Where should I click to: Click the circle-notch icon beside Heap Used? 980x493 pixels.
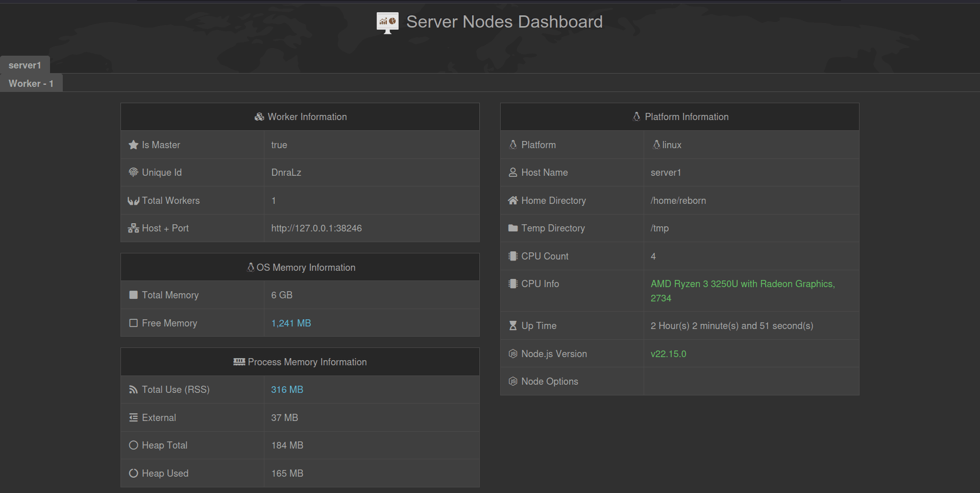[133, 474]
